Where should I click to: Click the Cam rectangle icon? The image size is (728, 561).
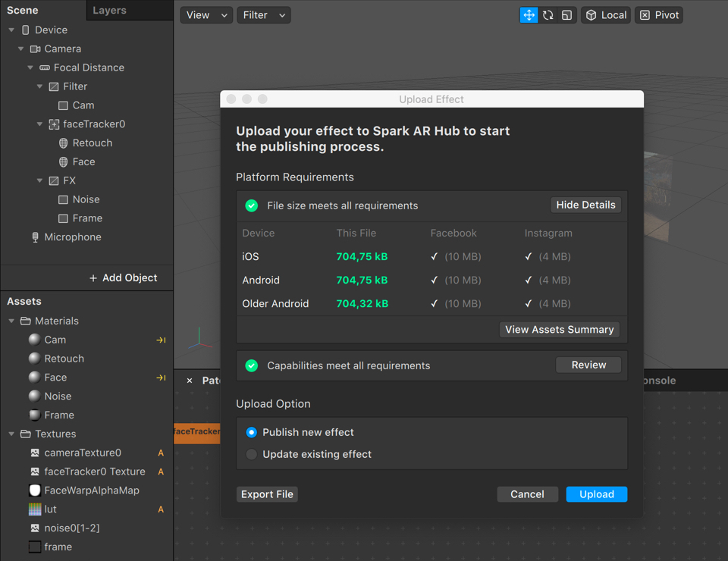tap(63, 105)
